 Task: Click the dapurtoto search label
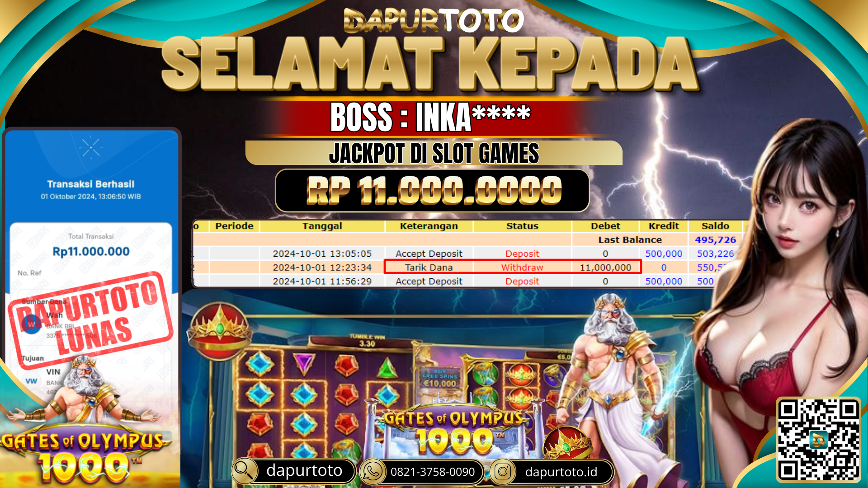click(304, 470)
